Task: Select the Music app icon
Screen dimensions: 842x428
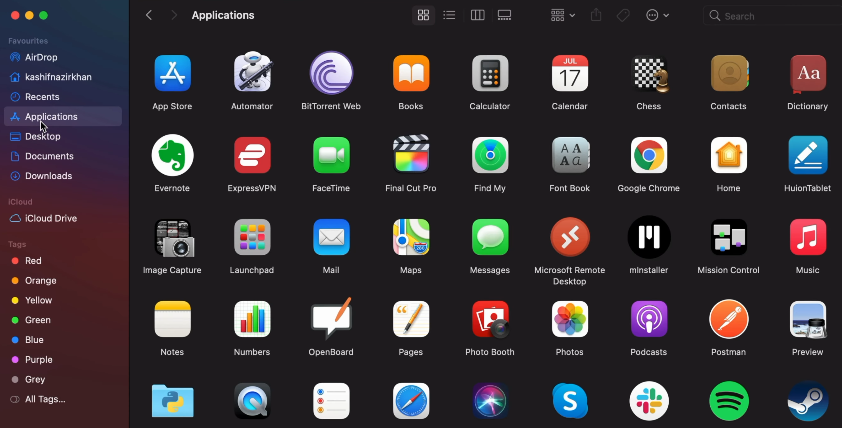Action: point(808,237)
